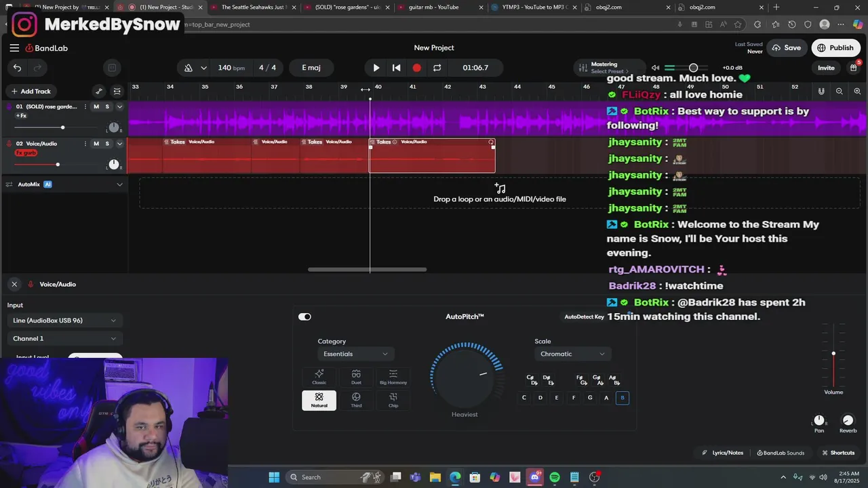This screenshot has width=868, height=488.
Task: Click the 01:06.7 time display
Action: (475, 68)
